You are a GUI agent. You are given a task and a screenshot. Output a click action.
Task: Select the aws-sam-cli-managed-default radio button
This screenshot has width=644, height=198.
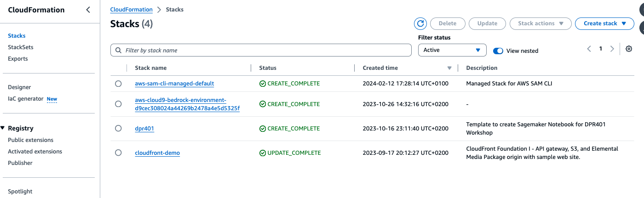pos(118,84)
